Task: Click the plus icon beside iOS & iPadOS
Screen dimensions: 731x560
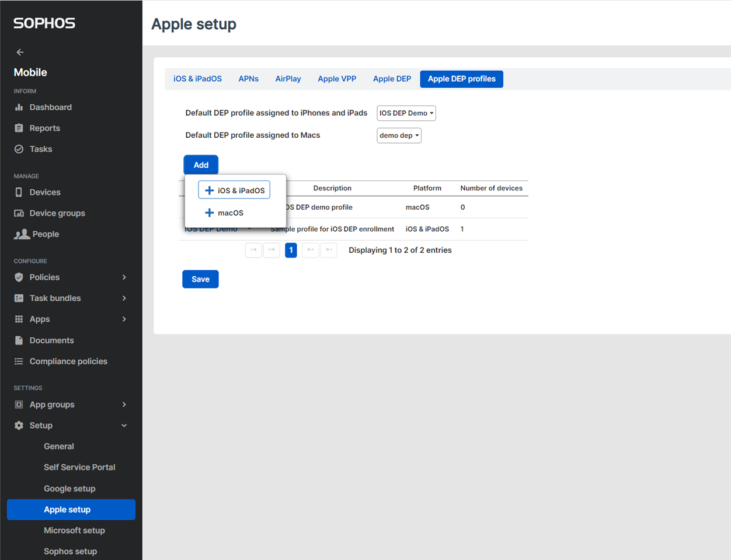Action: (x=209, y=190)
